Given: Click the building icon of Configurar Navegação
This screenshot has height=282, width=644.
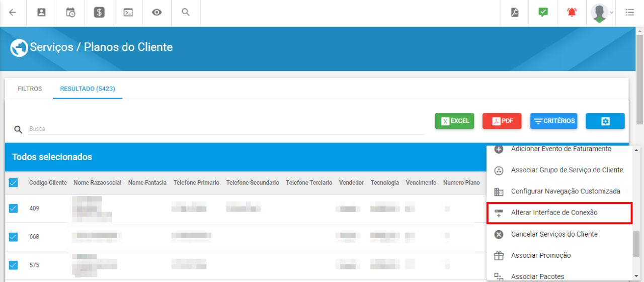Looking at the screenshot, I should [499, 192].
